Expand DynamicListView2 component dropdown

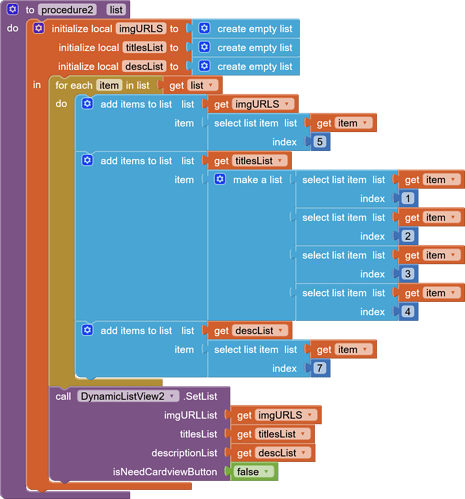click(x=172, y=396)
